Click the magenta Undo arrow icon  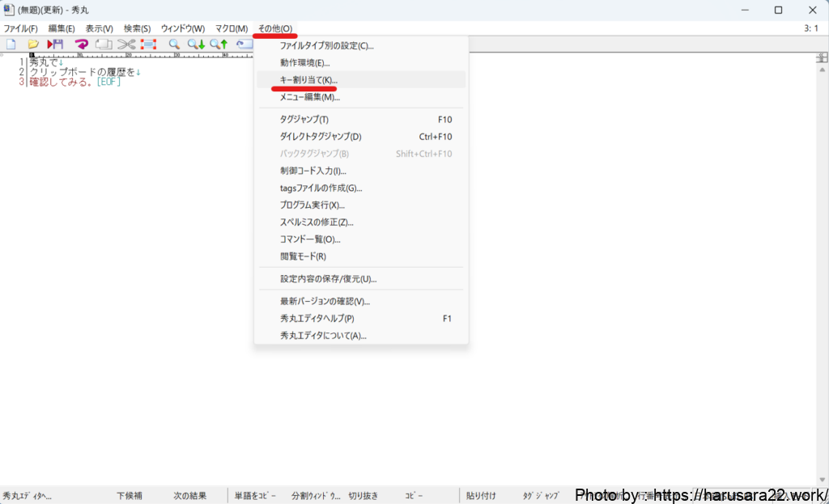[81, 44]
